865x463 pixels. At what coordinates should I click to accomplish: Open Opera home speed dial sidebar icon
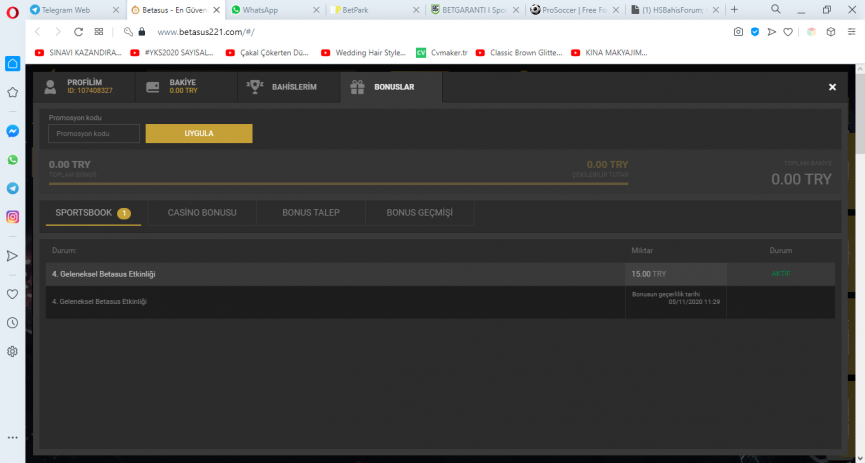point(12,63)
